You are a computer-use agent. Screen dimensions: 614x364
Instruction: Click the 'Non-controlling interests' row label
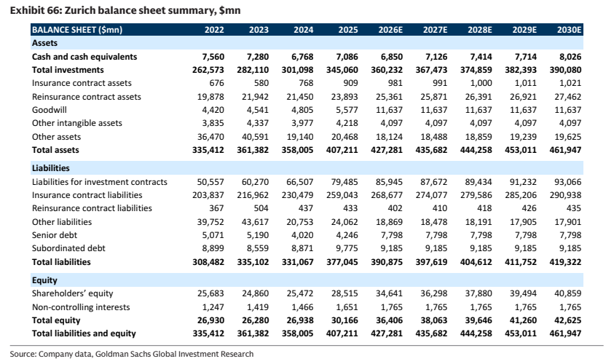tap(81, 307)
